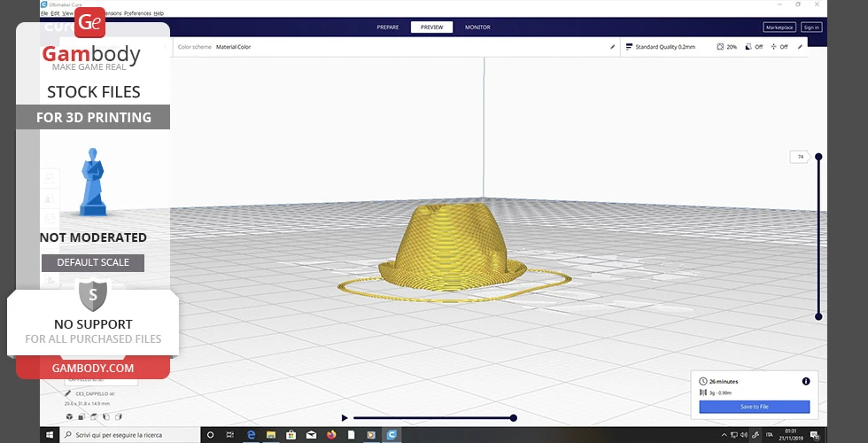
Task: Open the Edit menu
Action: [x=55, y=12]
